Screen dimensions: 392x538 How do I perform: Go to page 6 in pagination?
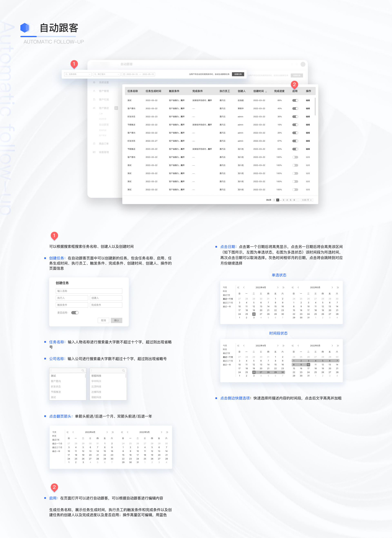294,200
